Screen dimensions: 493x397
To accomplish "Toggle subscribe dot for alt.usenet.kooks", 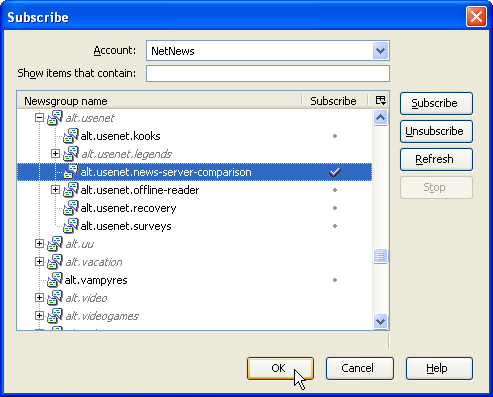I will tap(335, 136).
